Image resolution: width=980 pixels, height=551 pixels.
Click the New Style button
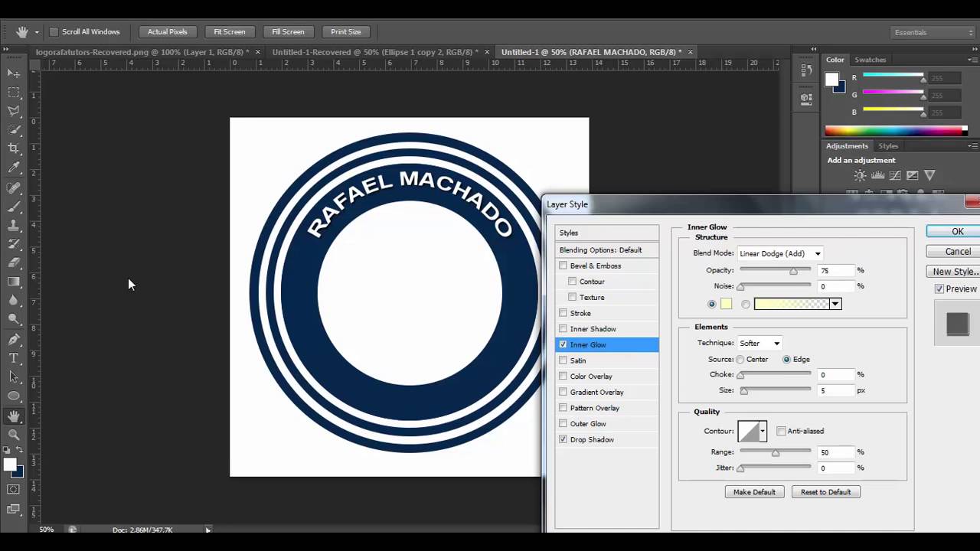(954, 272)
